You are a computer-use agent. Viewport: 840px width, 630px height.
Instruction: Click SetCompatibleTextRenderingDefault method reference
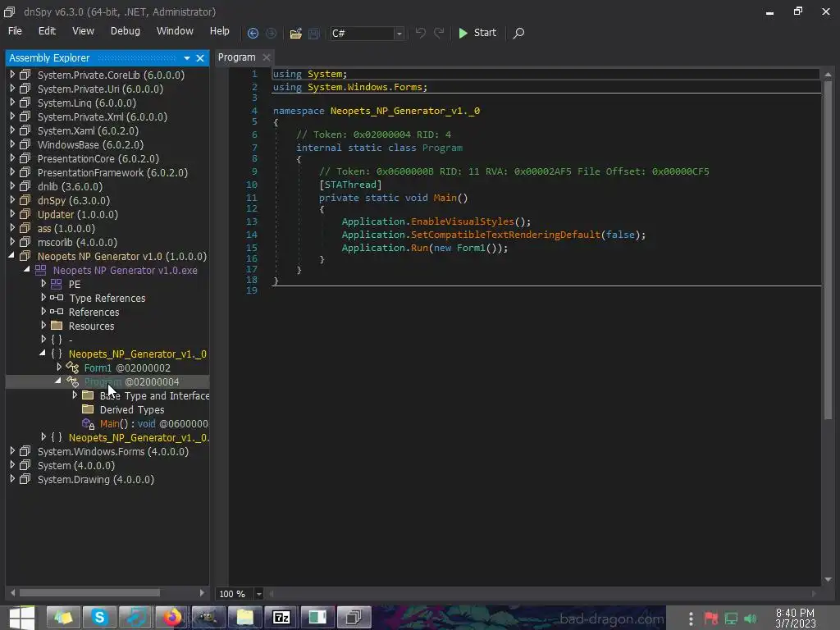505,235
